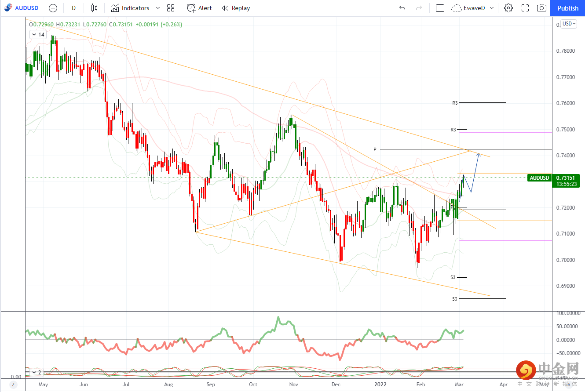
Task: Click the Sep label on the time axis
Action: point(210,385)
